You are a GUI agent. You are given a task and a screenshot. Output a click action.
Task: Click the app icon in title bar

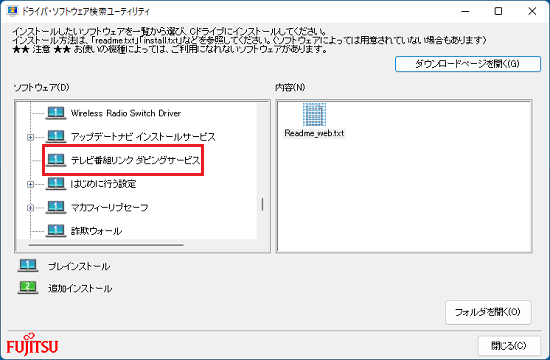pos(12,11)
